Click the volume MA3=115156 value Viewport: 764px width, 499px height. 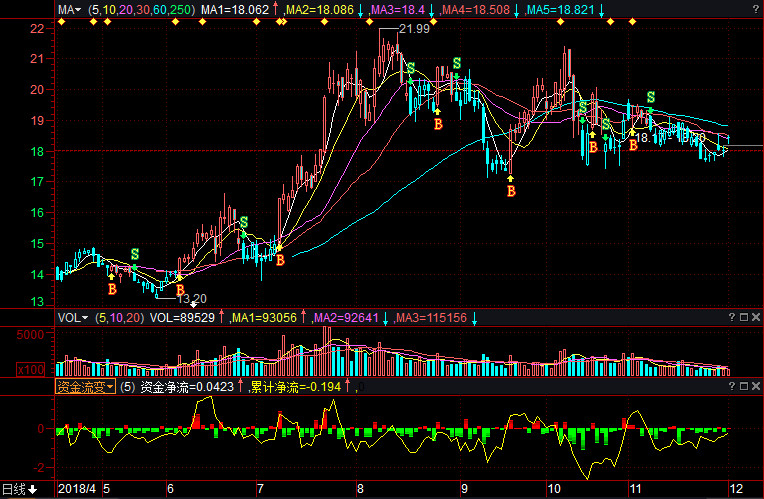pos(431,318)
